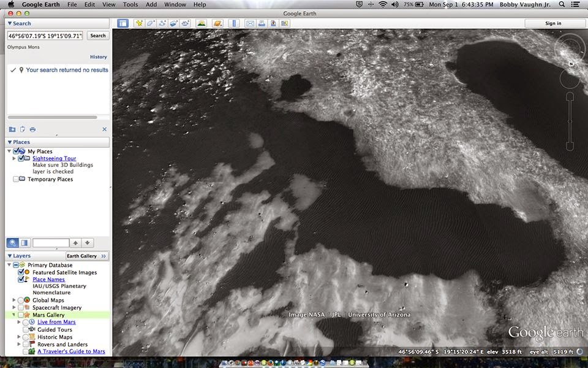Viewport: 588px width, 368px height.
Task: Click the north compass navigation ring
Action: (570, 48)
